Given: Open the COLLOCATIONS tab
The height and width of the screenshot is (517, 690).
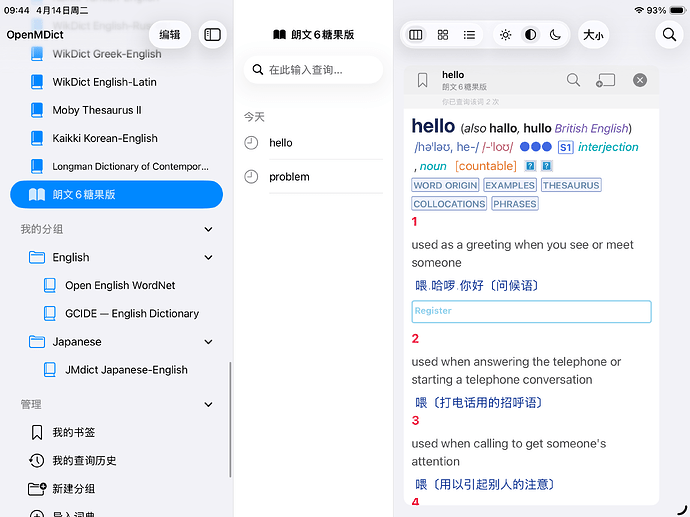Looking at the screenshot, I should (449, 204).
